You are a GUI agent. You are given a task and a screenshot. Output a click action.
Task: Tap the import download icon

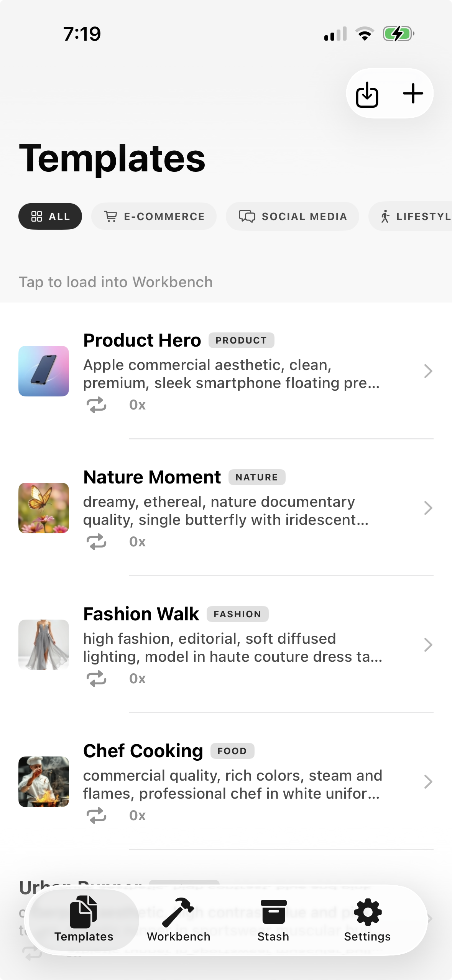tap(367, 94)
